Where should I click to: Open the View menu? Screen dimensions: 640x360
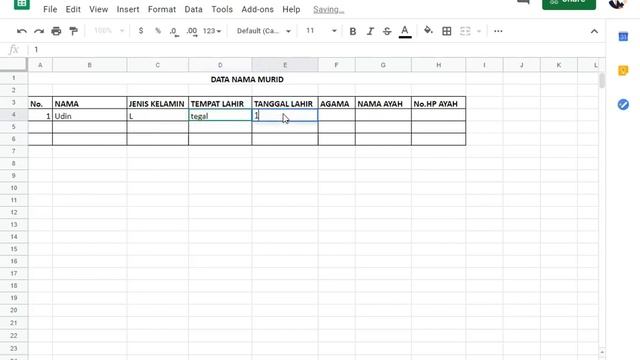click(x=98, y=9)
